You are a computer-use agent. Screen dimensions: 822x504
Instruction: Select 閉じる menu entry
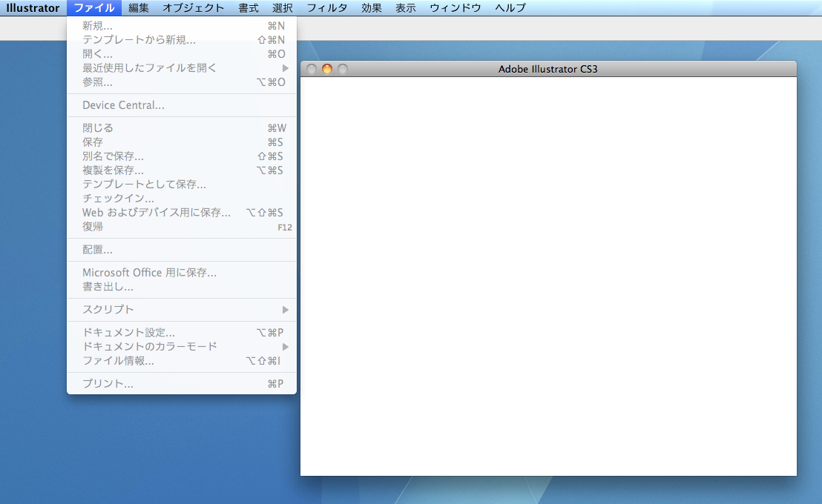point(181,127)
